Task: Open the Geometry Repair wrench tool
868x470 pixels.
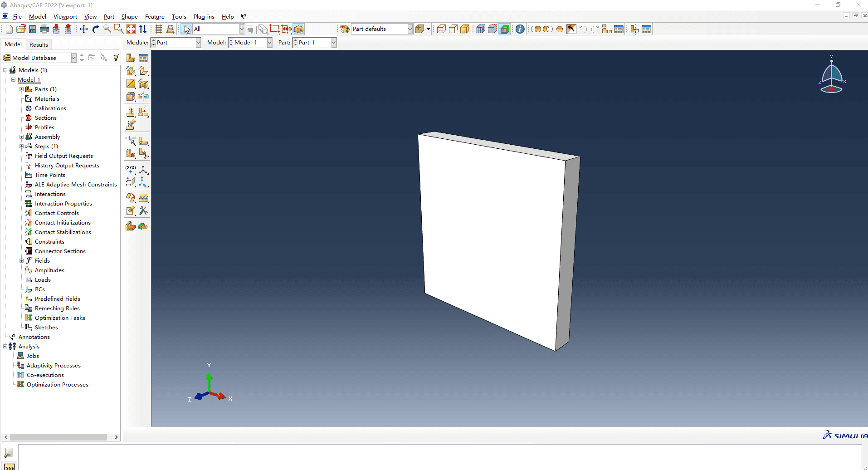Action: pyautogui.click(x=143, y=211)
